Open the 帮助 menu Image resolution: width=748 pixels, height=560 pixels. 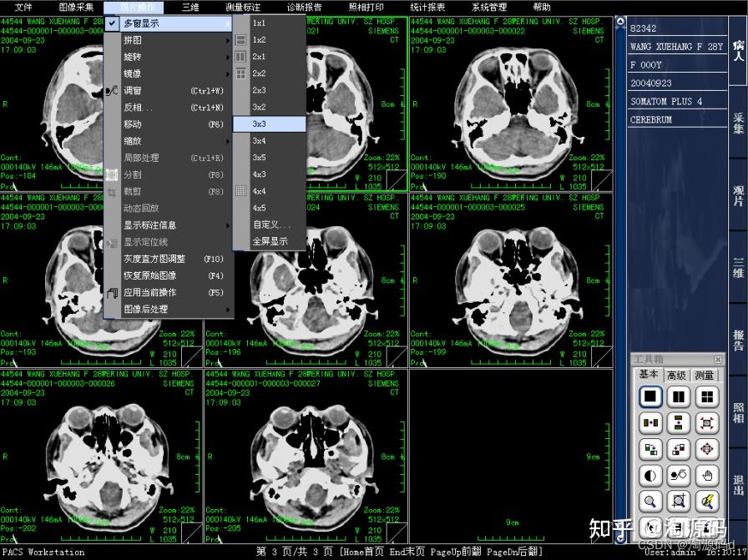tap(542, 8)
